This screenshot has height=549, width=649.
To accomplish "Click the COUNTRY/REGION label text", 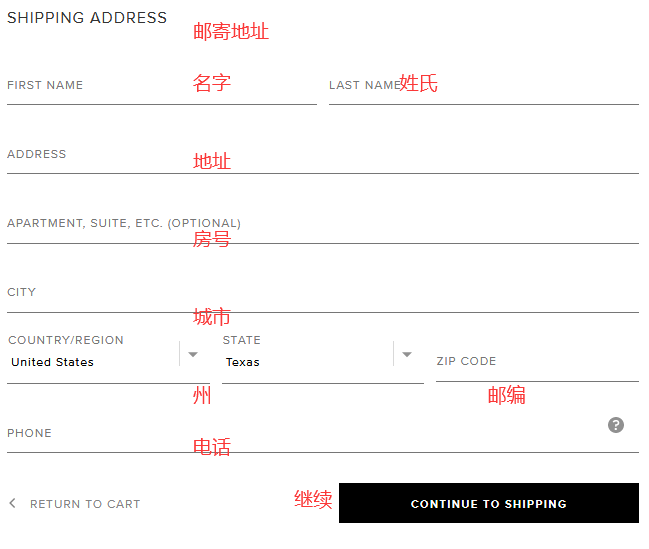I will tap(66, 340).
